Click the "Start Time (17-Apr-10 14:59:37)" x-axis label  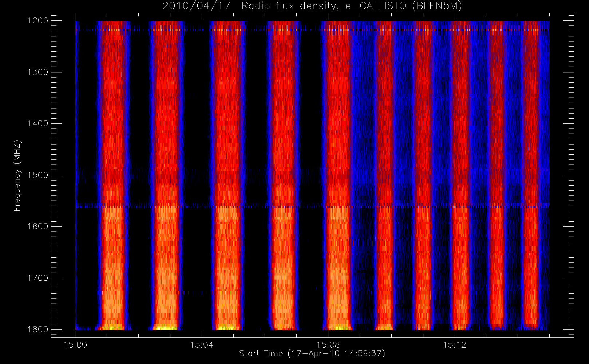coord(312,353)
